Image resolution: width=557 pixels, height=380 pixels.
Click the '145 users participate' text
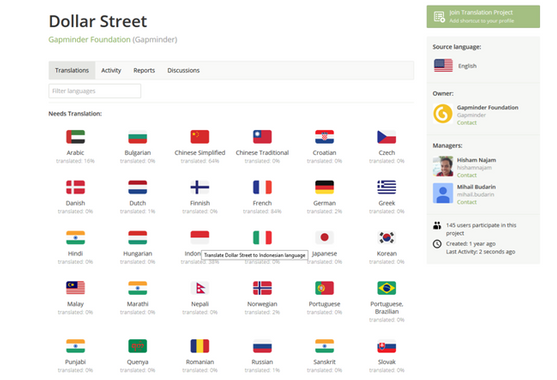481,229
